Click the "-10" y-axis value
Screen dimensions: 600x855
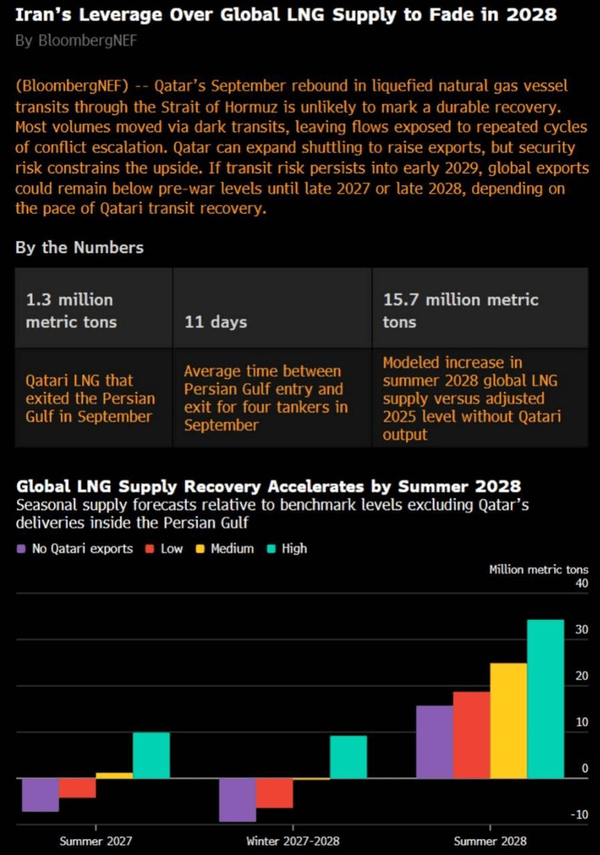580,815
